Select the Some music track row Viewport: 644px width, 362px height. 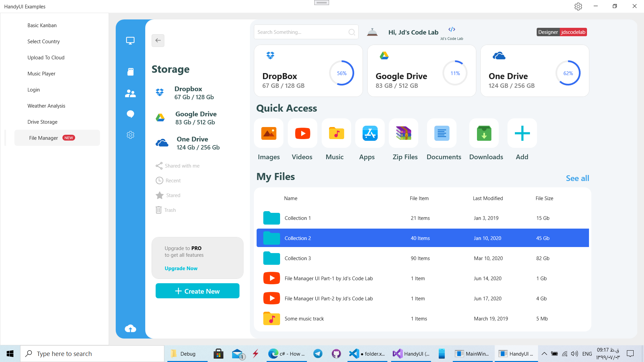[x=423, y=318]
